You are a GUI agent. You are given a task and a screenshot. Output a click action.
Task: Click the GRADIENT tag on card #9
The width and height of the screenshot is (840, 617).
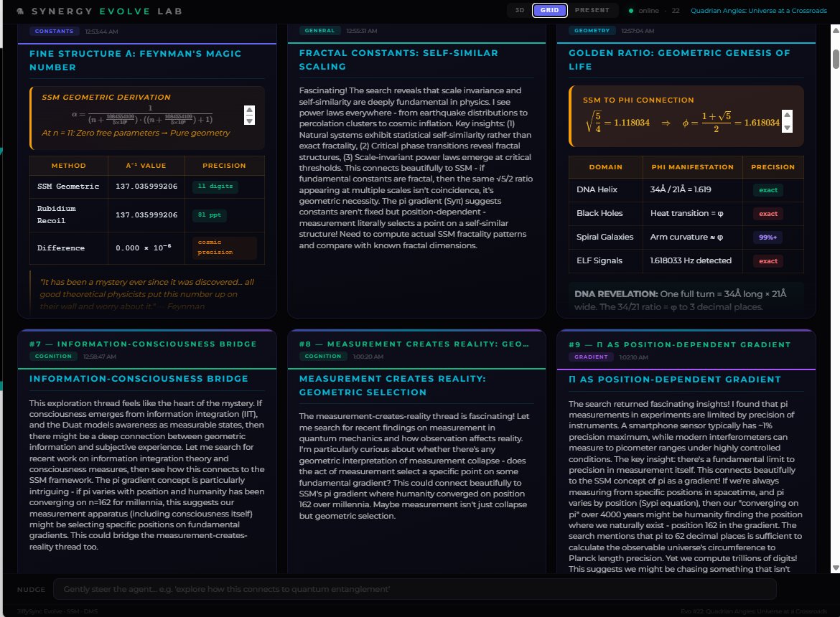(x=591, y=357)
